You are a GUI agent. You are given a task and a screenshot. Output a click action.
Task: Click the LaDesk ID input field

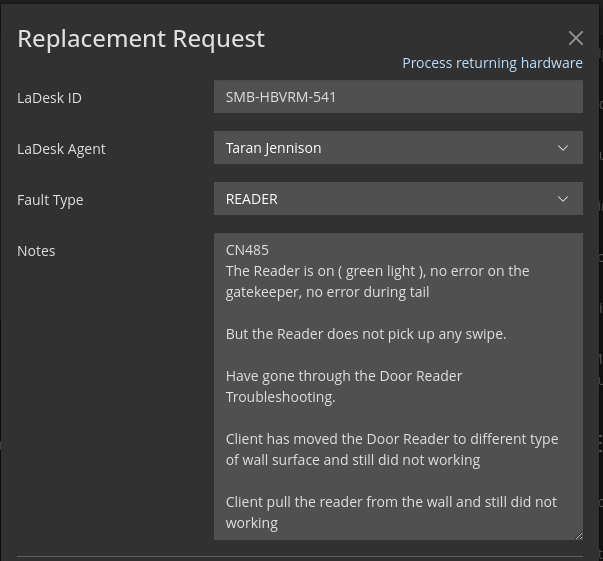tap(397, 97)
